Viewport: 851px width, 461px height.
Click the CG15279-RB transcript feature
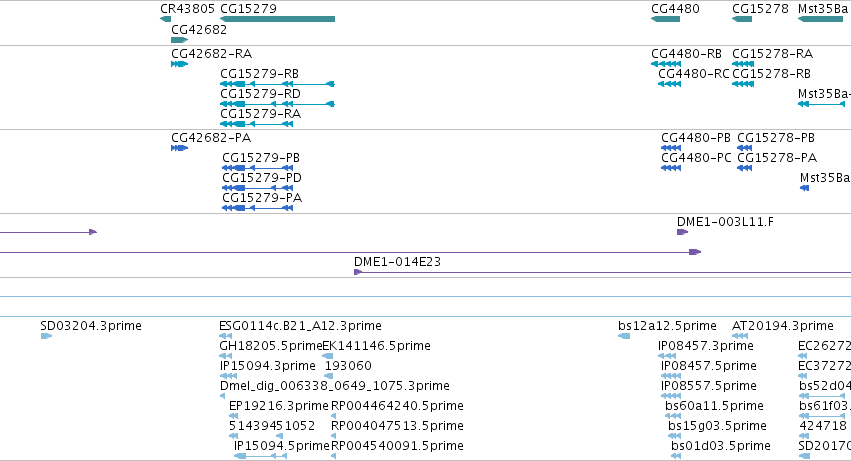point(277,84)
